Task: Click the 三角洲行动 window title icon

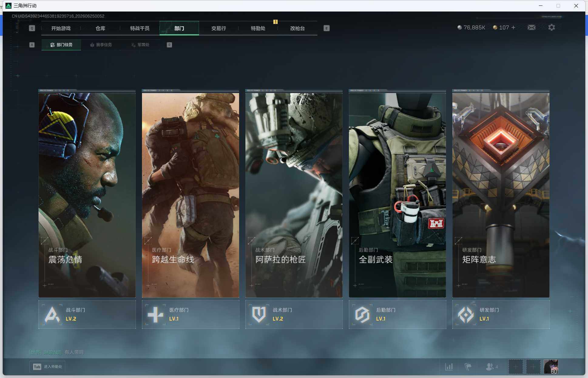Action: click(8, 6)
